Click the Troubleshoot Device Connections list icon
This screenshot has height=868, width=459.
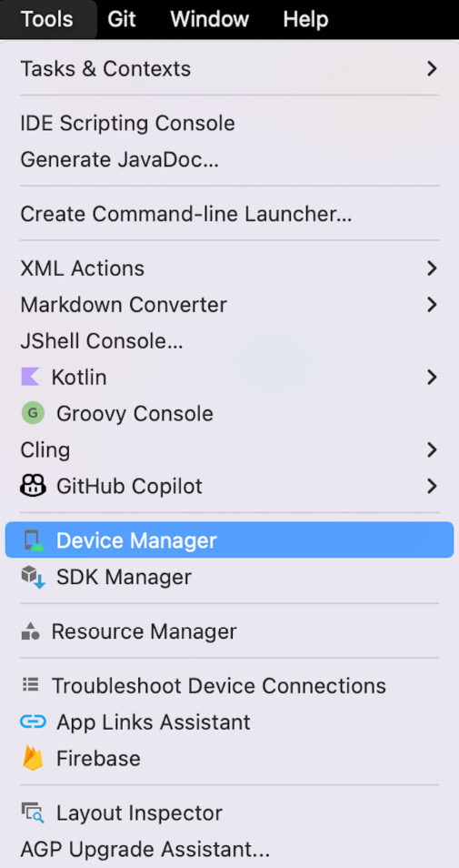[30, 686]
